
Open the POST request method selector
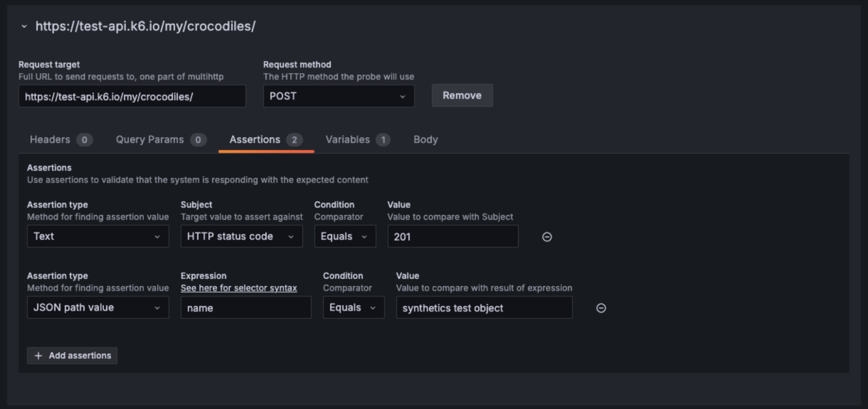point(339,96)
